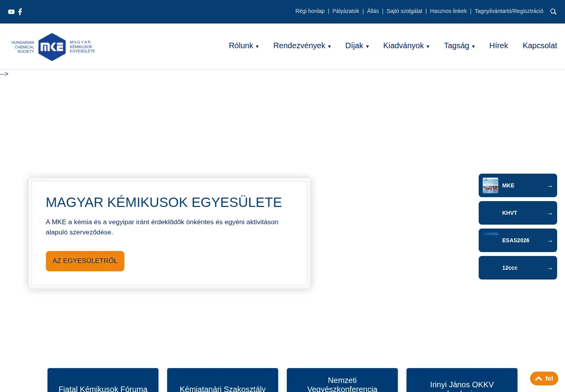The height and width of the screenshot is (392, 565).
Task: Open the KHVT side card
Action: click(518, 213)
